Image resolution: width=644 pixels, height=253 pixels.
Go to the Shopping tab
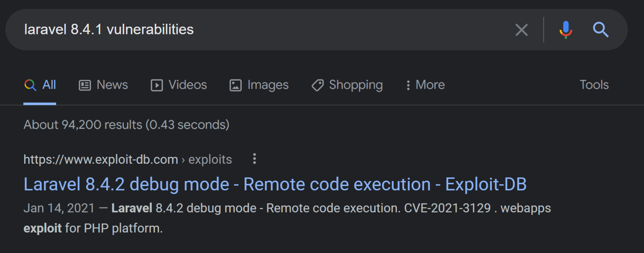click(347, 85)
